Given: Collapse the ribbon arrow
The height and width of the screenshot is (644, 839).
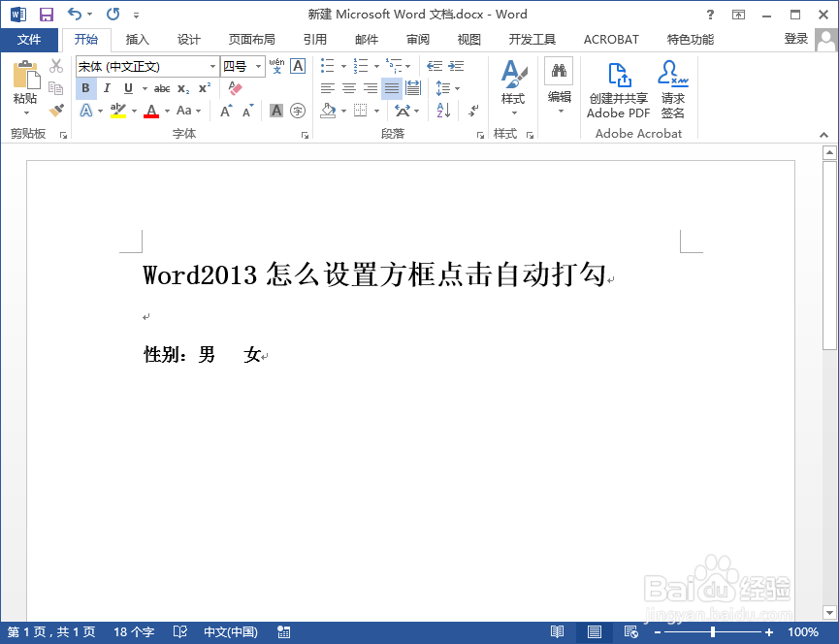Looking at the screenshot, I should (823, 135).
